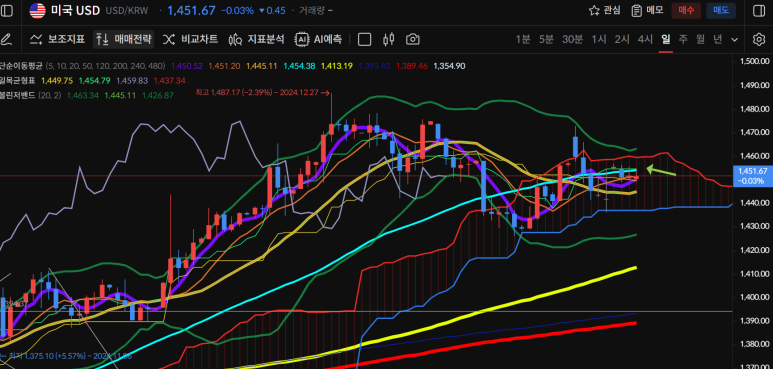773x369 pixels.
Task: Click the -0.03% header change
Action: (x=238, y=10)
